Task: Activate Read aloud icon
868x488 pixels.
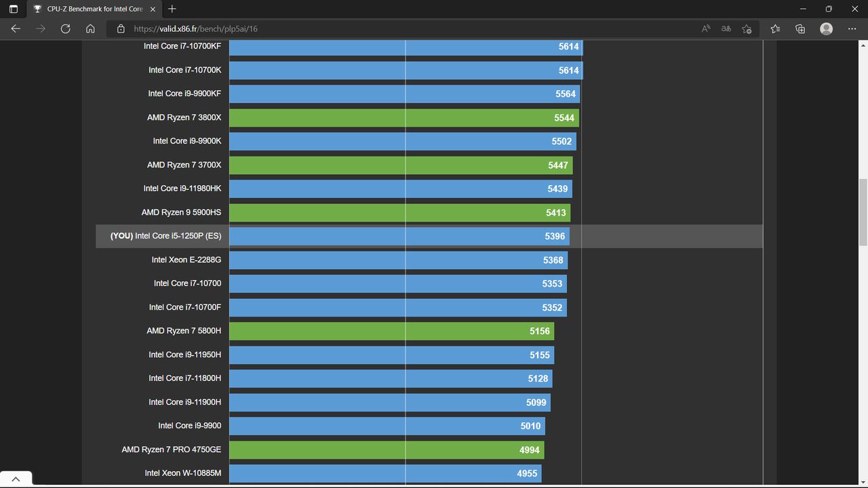Action: click(x=706, y=28)
